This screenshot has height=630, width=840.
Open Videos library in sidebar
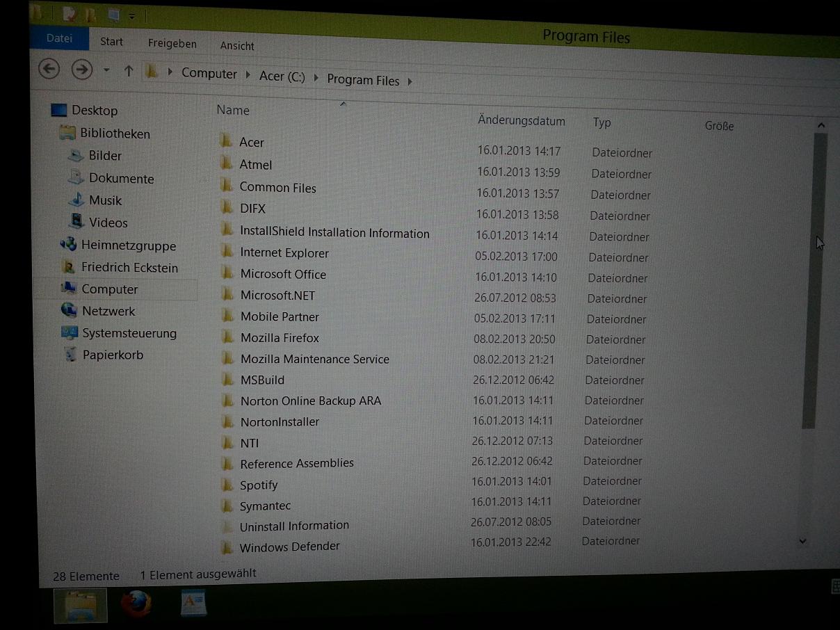[108, 223]
